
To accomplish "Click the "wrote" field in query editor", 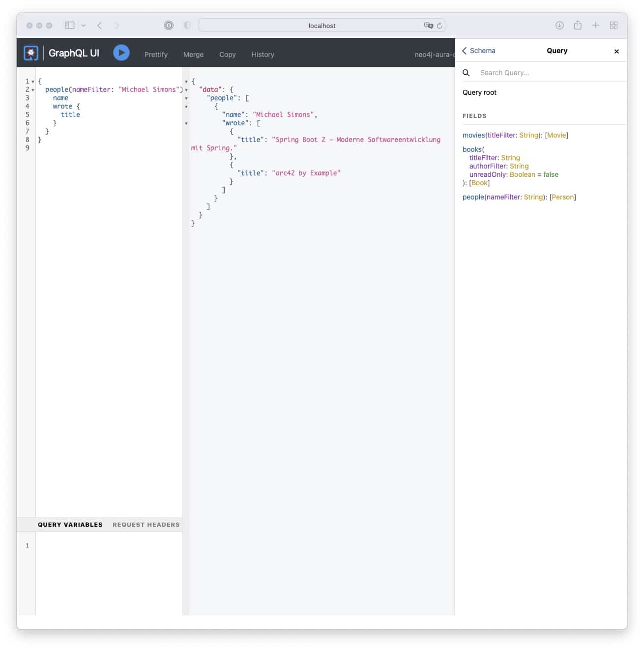I will tap(62, 106).
